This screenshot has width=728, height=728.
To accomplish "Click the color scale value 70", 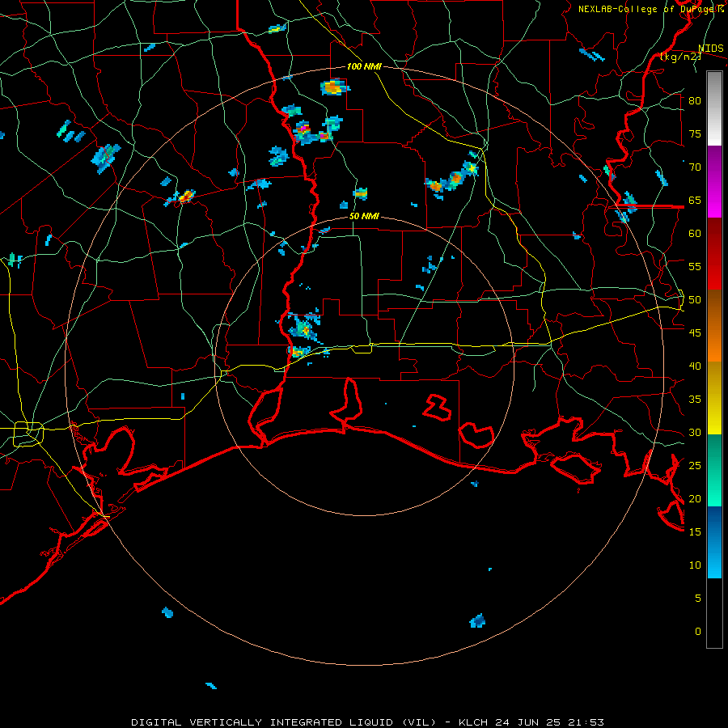I will click(695, 167).
